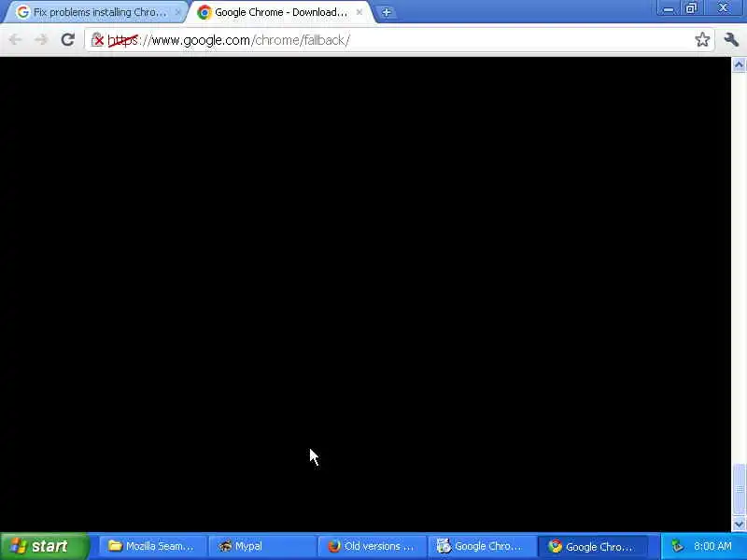This screenshot has width=747, height=560.
Task: Close the Fix problems installing Chrome tab
Action: [177, 12]
